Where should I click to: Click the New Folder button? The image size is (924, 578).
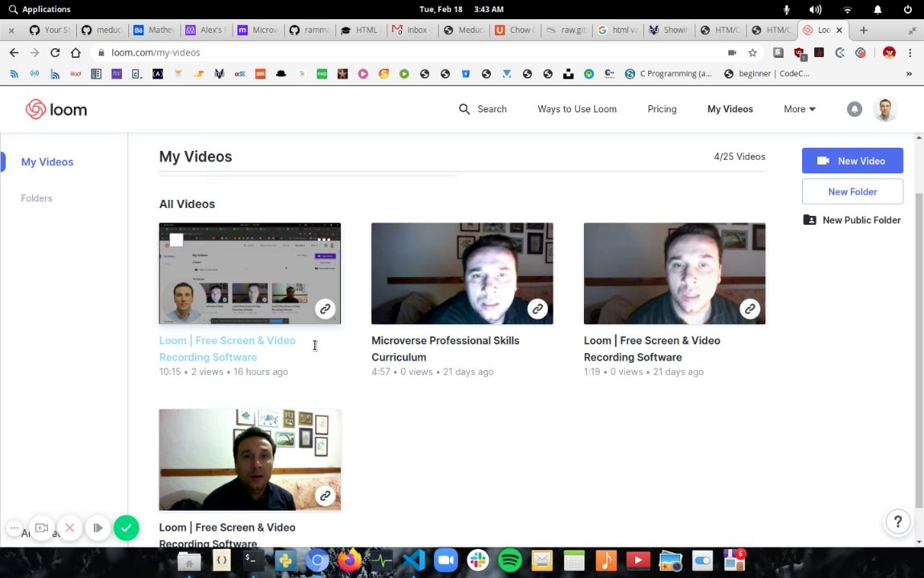[x=852, y=192]
